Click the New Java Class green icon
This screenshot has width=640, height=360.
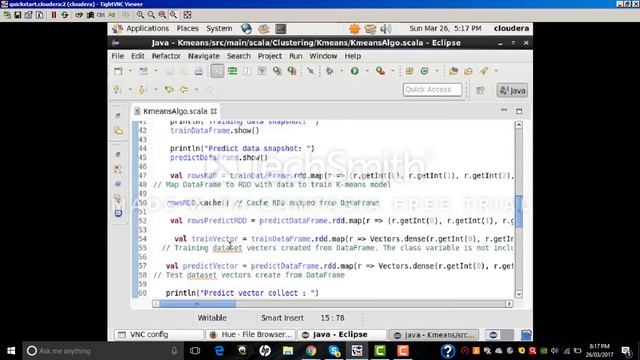424,71
